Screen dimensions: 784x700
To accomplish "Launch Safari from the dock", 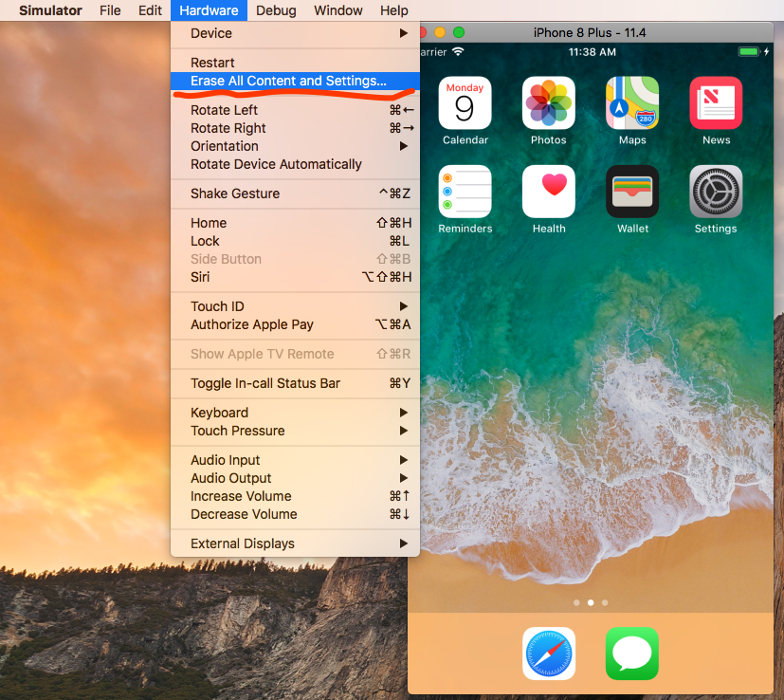I will (x=549, y=654).
